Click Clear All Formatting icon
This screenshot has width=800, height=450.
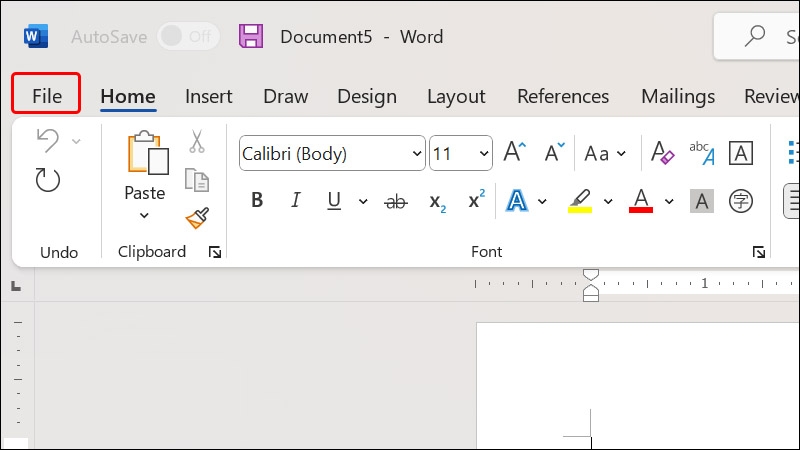click(662, 152)
